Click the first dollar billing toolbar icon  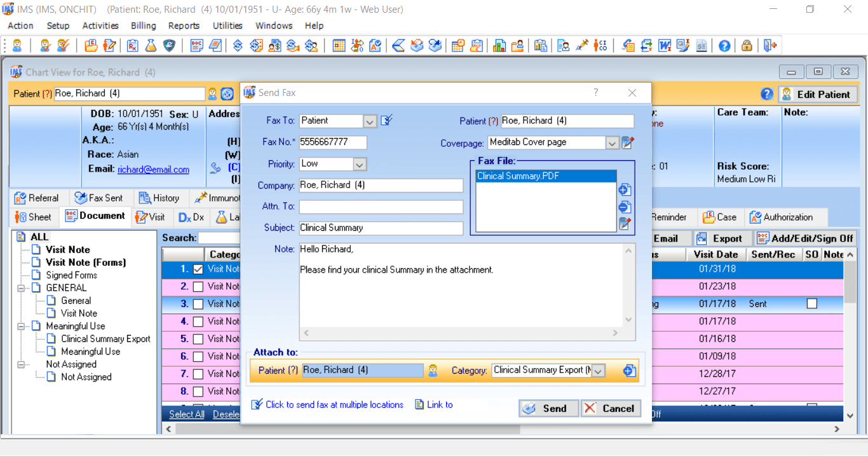(238, 46)
